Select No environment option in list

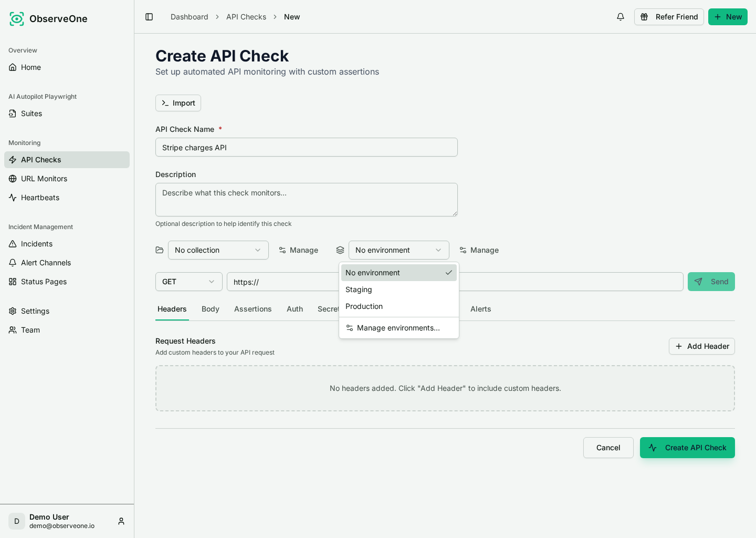pos(399,273)
